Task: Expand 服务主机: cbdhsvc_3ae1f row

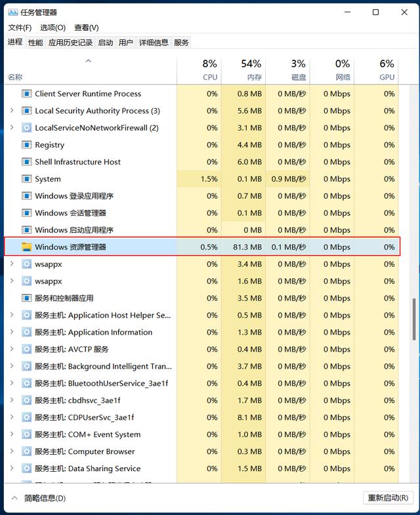Action: [x=12, y=400]
